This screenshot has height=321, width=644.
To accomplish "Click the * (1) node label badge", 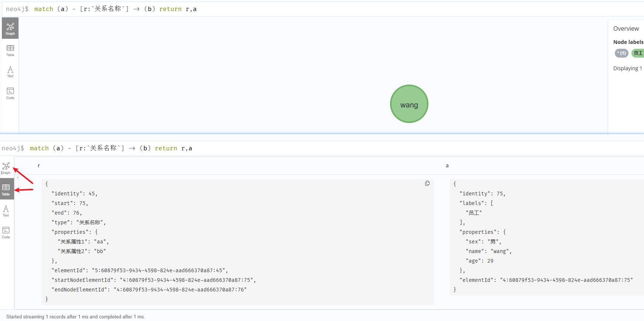I will [x=621, y=53].
